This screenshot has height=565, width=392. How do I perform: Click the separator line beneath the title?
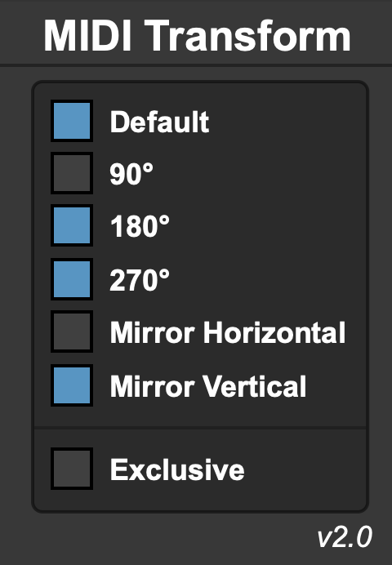(196, 65)
